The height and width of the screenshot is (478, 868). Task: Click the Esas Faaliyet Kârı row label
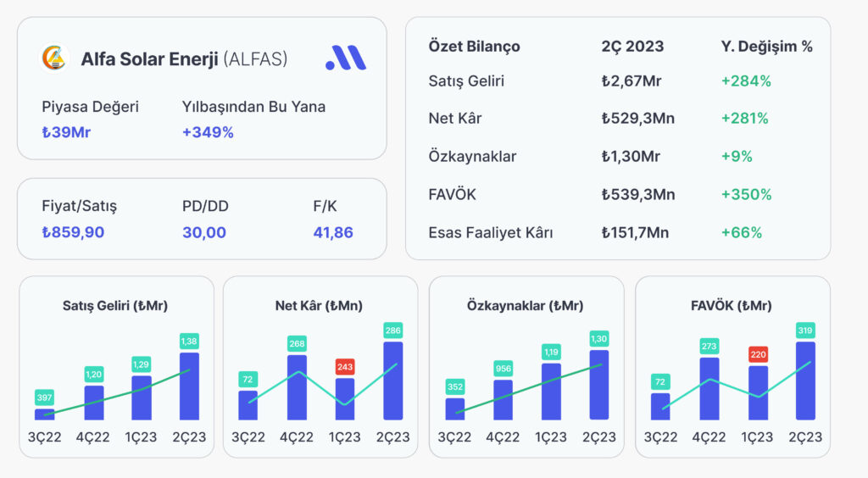pyautogui.click(x=491, y=233)
